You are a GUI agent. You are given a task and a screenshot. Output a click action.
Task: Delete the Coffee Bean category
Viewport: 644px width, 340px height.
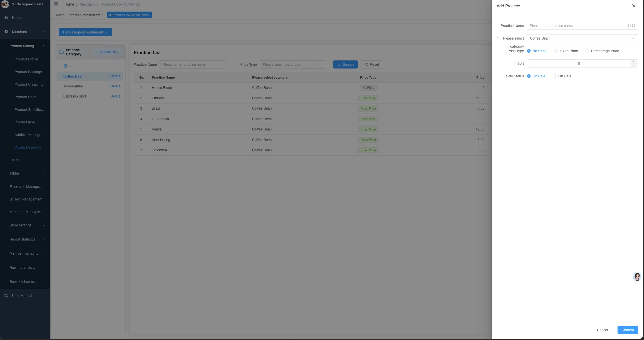pyautogui.click(x=115, y=76)
